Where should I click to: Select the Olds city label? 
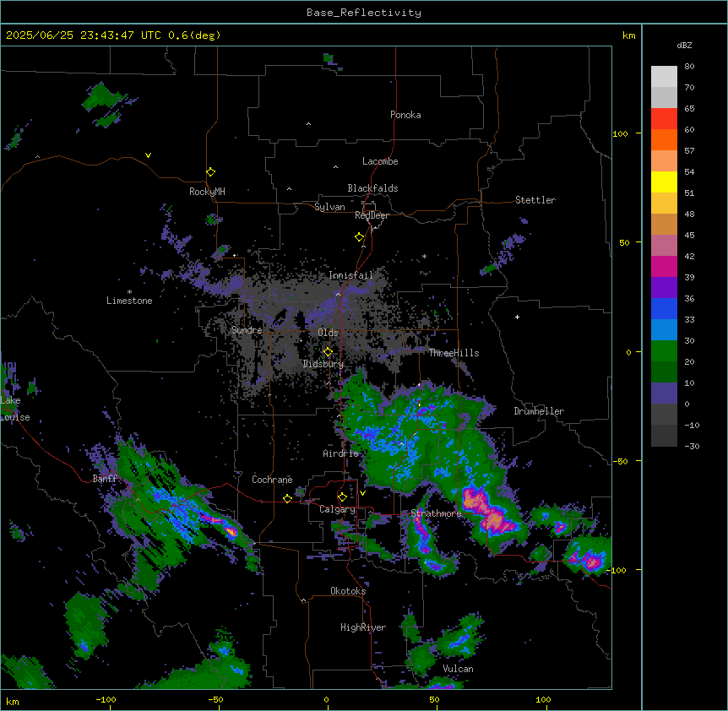tap(328, 333)
